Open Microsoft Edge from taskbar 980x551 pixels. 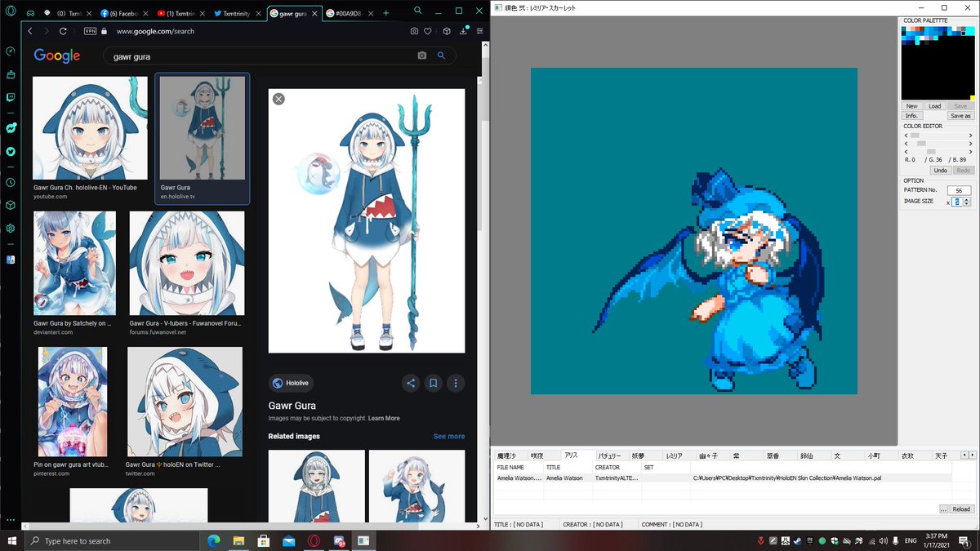[x=213, y=540]
